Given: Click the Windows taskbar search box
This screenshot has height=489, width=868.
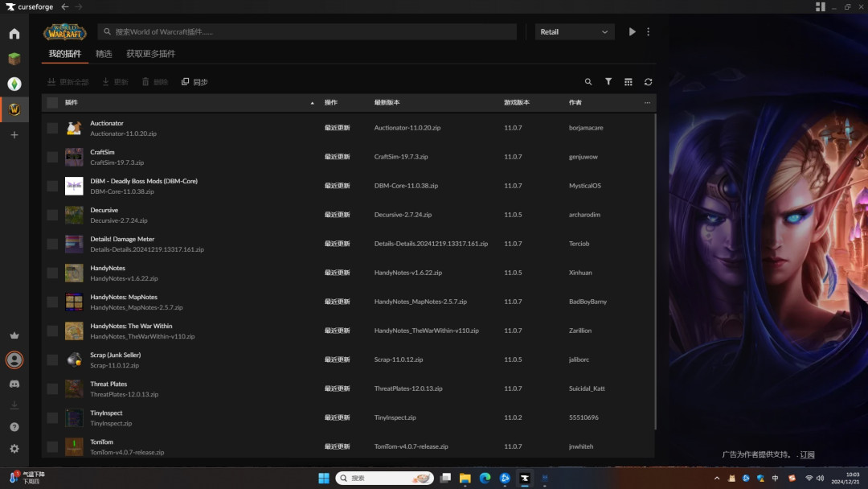Looking at the screenshot, I should click(x=384, y=478).
